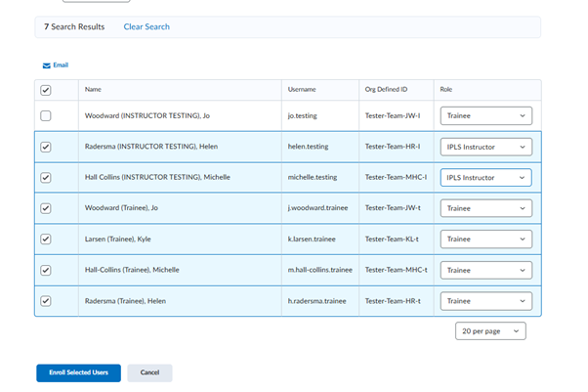The height and width of the screenshot is (392, 588).
Task: Click the Role column header
Action: click(446, 89)
